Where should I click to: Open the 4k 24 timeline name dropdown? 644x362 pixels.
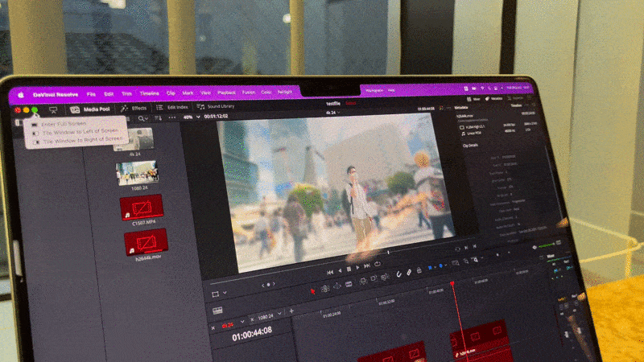tap(332, 113)
